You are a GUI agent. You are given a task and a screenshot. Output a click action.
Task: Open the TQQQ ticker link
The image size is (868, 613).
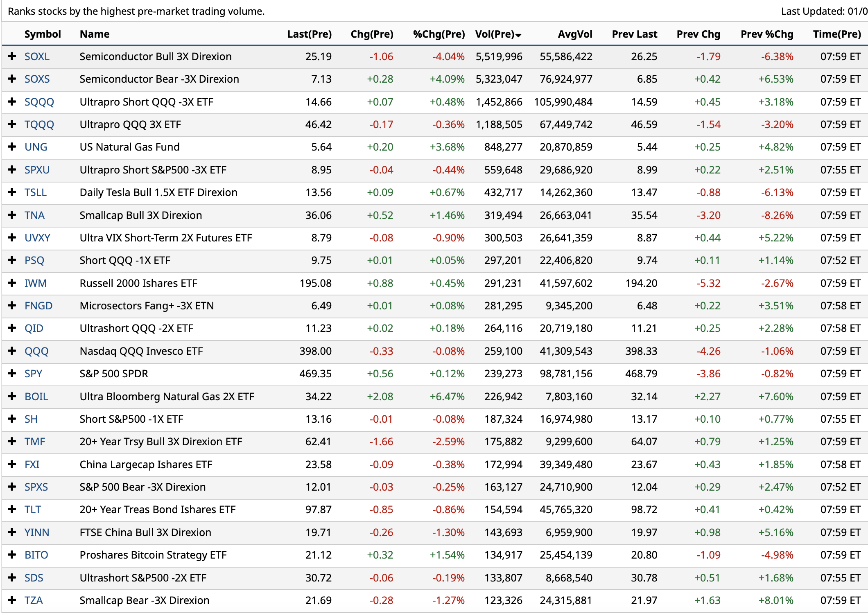[x=39, y=124]
